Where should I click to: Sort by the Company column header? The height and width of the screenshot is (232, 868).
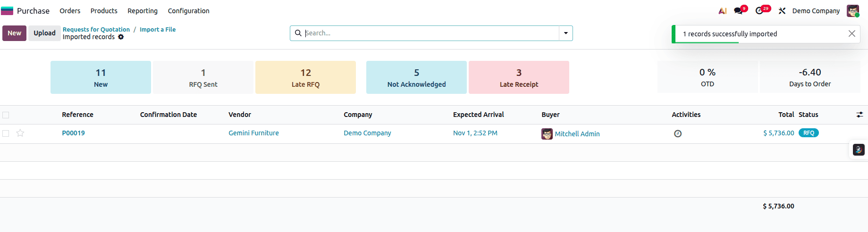pos(358,115)
